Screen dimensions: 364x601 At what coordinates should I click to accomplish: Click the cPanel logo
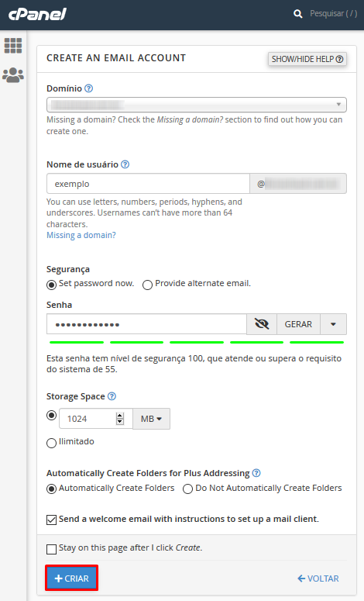pos(37,14)
